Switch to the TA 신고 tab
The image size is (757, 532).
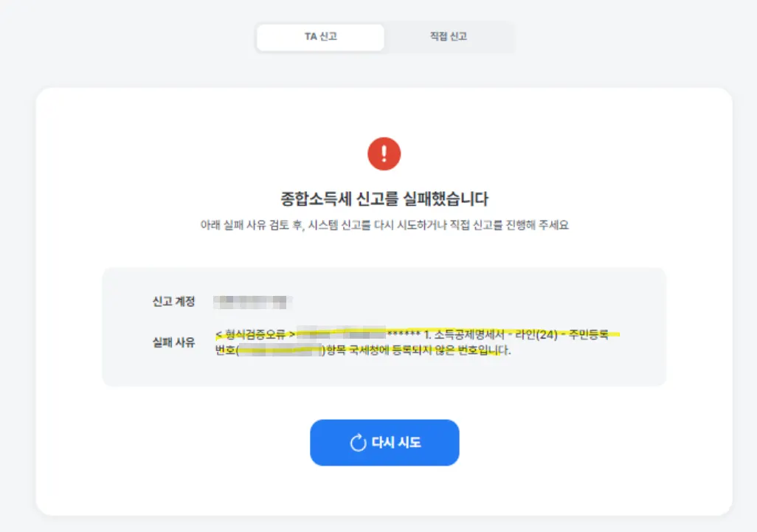coord(320,37)
